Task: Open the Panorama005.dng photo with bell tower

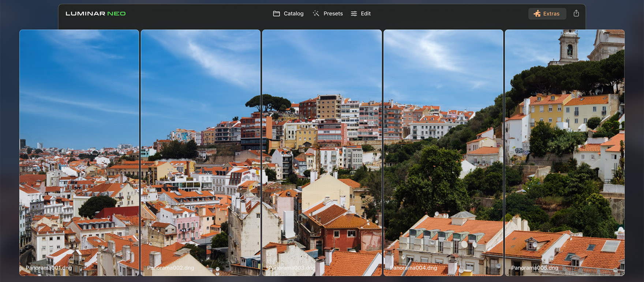Action: pos(565,146)
